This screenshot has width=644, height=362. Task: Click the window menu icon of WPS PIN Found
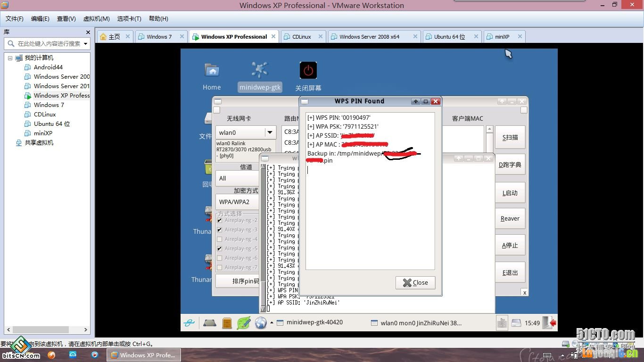(x=305, y=101)
